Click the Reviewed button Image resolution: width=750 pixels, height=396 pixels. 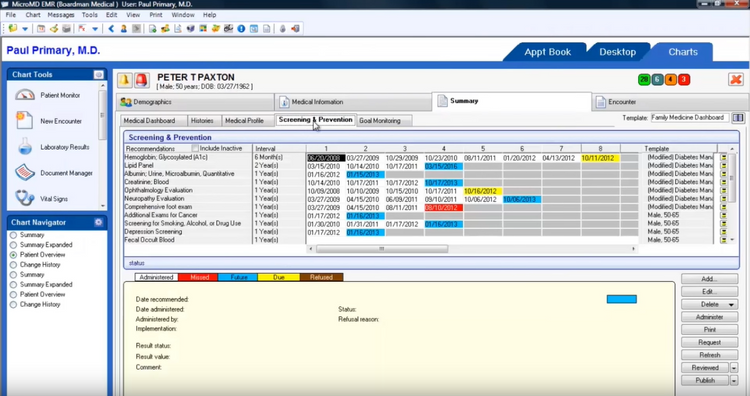coord(705,368)
